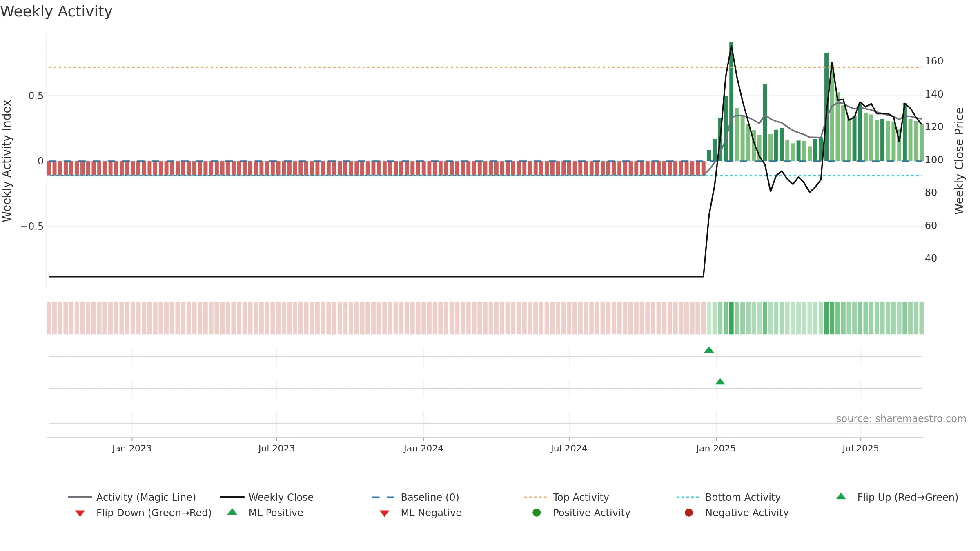Click dark red Negative Activity circle icon
The height and width of the screenshot is (551, 980).
coord(689,513)
